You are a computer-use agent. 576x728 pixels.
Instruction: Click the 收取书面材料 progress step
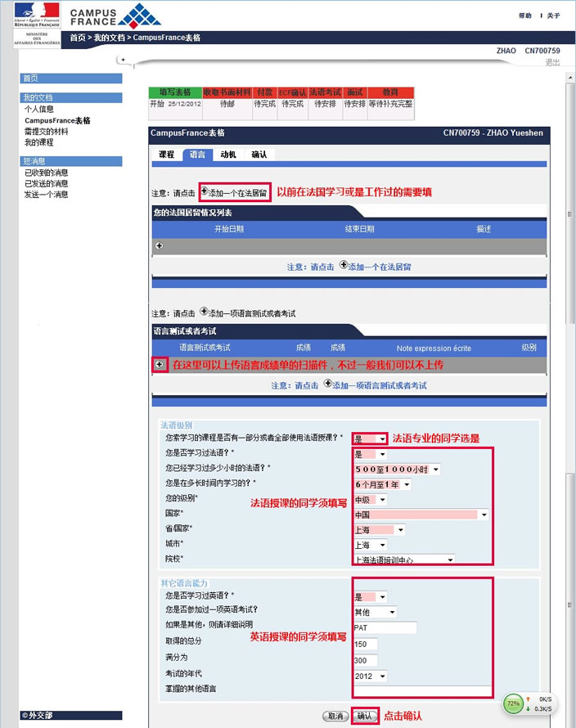coord(227,92)
